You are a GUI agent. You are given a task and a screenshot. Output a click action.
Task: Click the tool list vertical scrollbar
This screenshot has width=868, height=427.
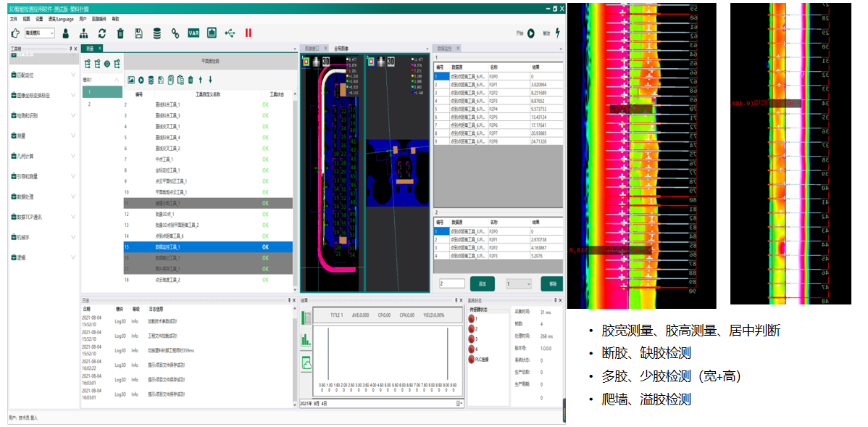pyautogui.click(x=295, y=194)
